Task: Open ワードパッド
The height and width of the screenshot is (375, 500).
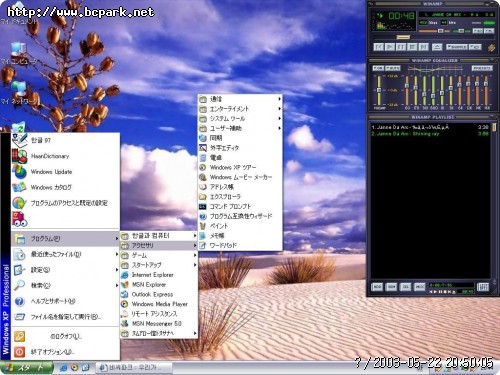Action: (240, 245)
